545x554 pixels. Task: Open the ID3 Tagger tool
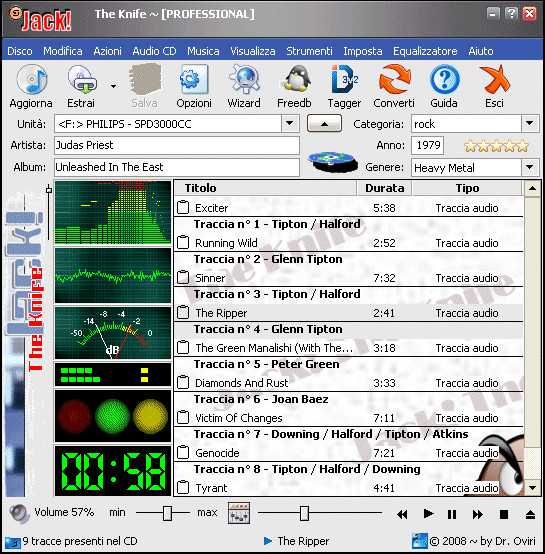[x=344, y=78]
